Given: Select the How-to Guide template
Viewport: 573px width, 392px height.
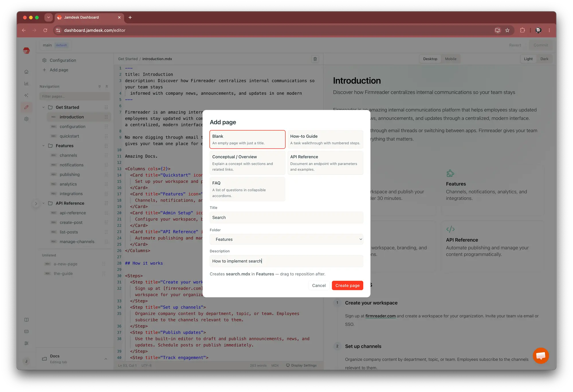Looking at the screenshot, I should click(325, 139).
